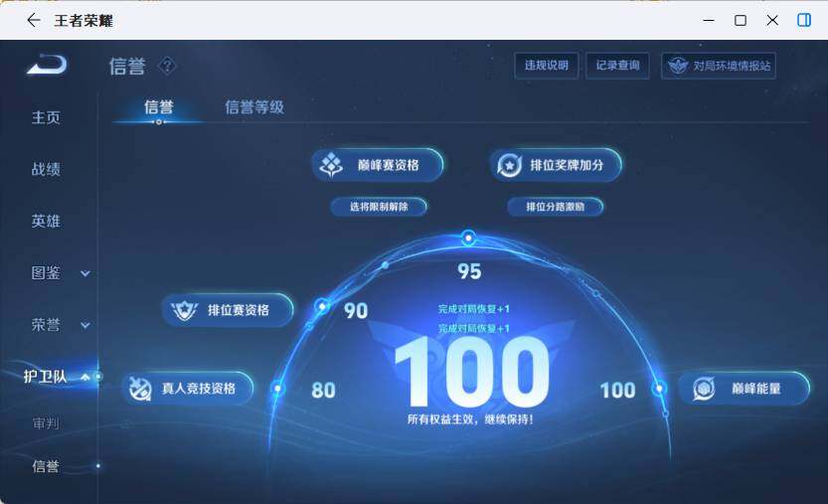
Task: Click the 排位分路激励 button
Action: (x=555, y=207)
